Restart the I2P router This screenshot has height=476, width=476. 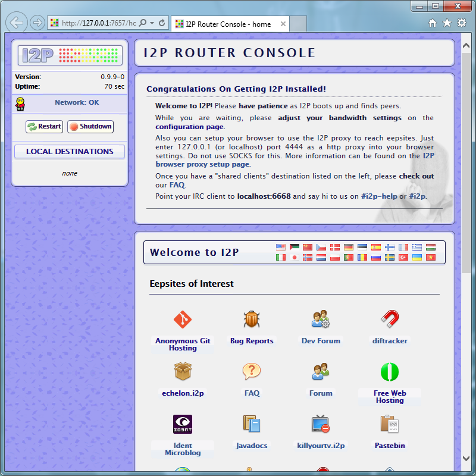tap(44, 126)
